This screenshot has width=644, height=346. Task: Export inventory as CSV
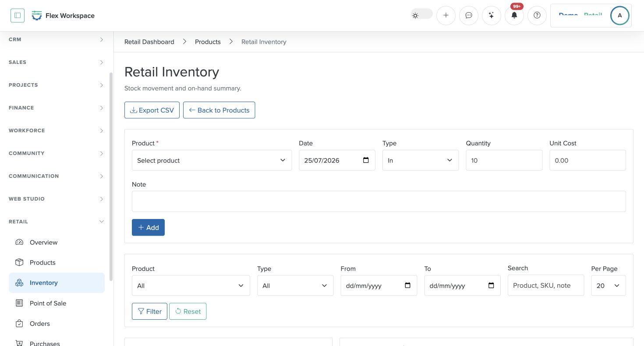152,110
